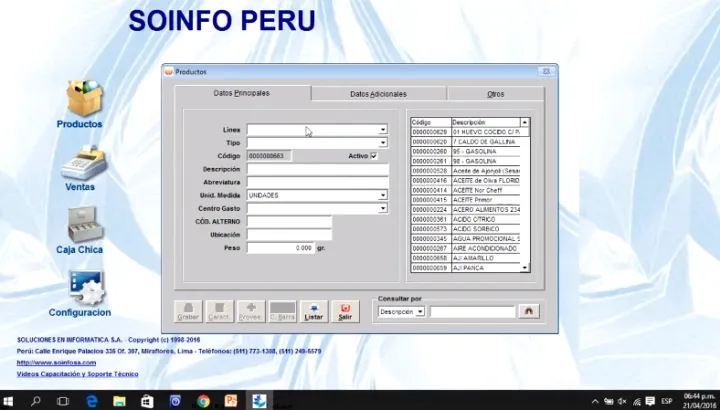
Task: Click the binoculars search button
Action: pos(529,311)
